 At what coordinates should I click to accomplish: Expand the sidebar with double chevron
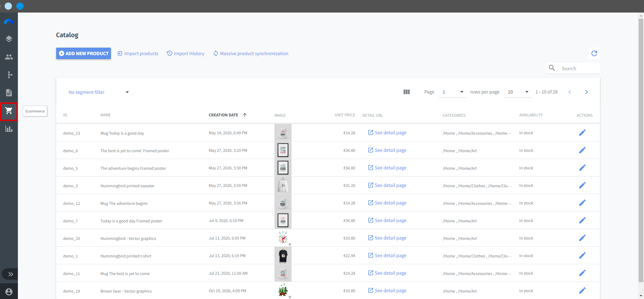pos(10,274)
